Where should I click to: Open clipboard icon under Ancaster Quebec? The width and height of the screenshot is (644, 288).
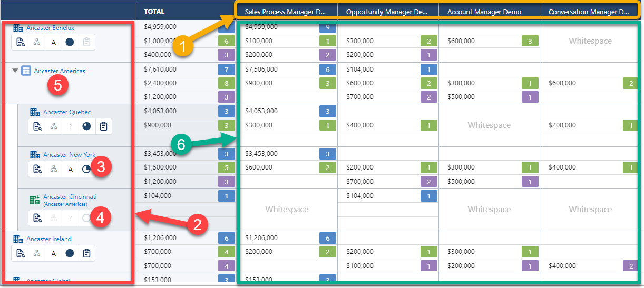point(104,126)
